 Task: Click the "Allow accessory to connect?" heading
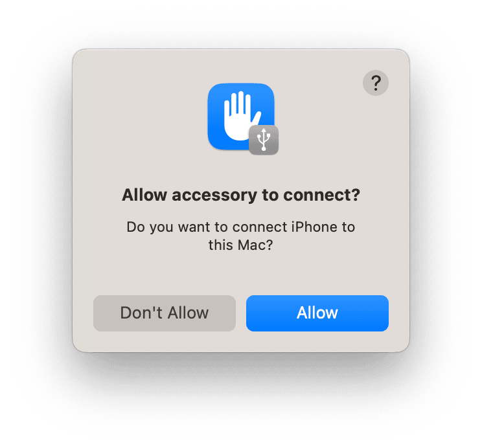241,195
